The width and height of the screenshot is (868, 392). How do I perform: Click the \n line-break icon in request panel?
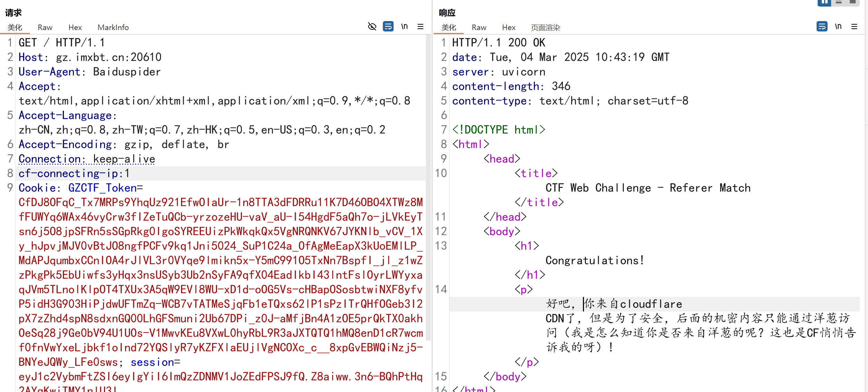pyautogui.click(x=404, y=27)
